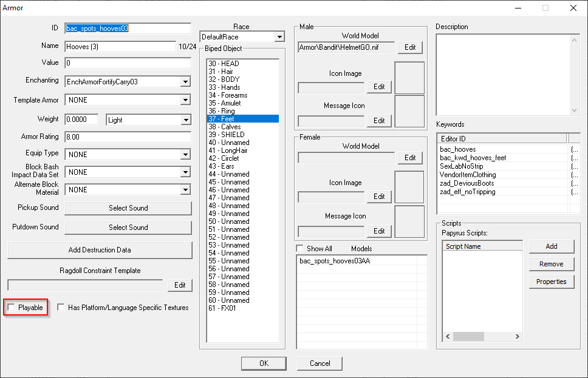This screenshot has width=588, height=378.
Task: Click Edit for Ragdoll Constraint Template
Action: (180, 285)
